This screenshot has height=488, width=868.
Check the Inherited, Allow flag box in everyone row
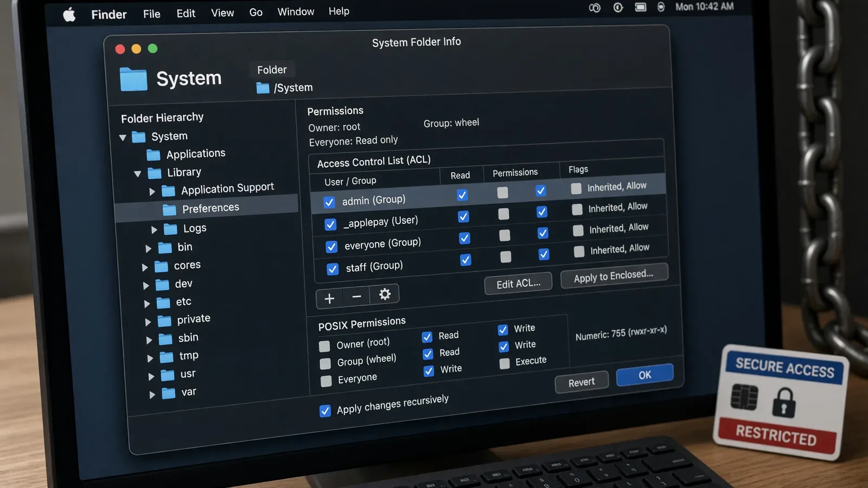tap(578, 230)
